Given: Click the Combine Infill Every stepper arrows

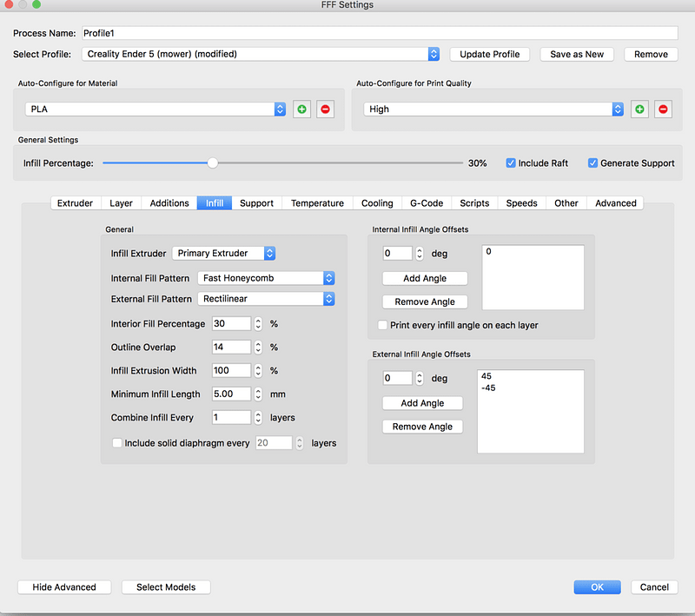Looking at the screenshot, I should point(258,417).
